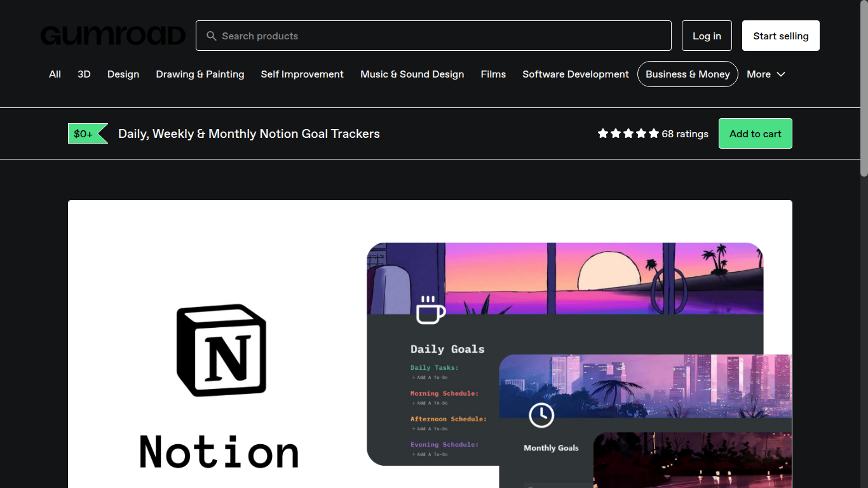
Task: Select the All category
Action: 55,74
